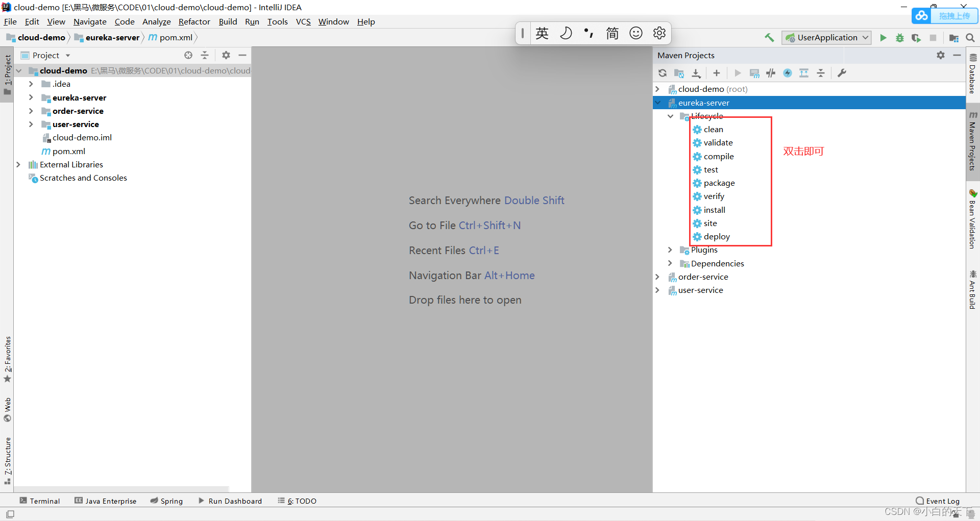The height and width of the screenshot is (521, 980).
Task: Open Event Log
Action: point(938,501)
